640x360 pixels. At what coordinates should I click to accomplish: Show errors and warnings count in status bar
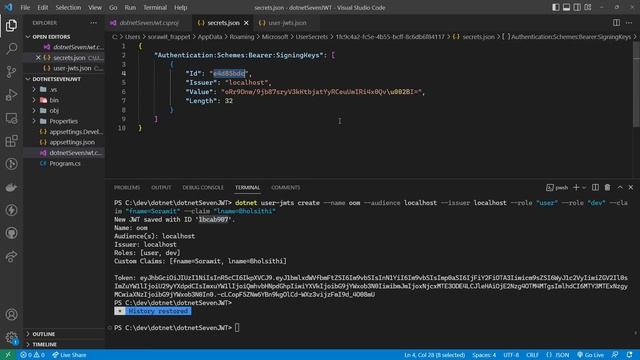point(32,355)
